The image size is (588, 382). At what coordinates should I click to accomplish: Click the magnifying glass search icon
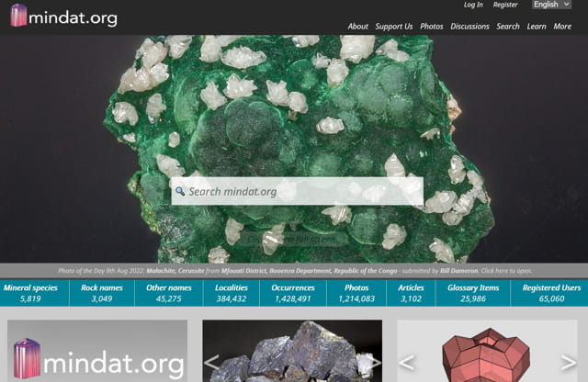point(181,192)
